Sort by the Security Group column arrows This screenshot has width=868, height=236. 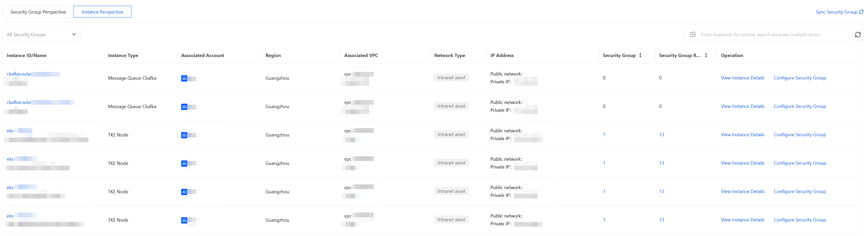(x=640, y=55)
